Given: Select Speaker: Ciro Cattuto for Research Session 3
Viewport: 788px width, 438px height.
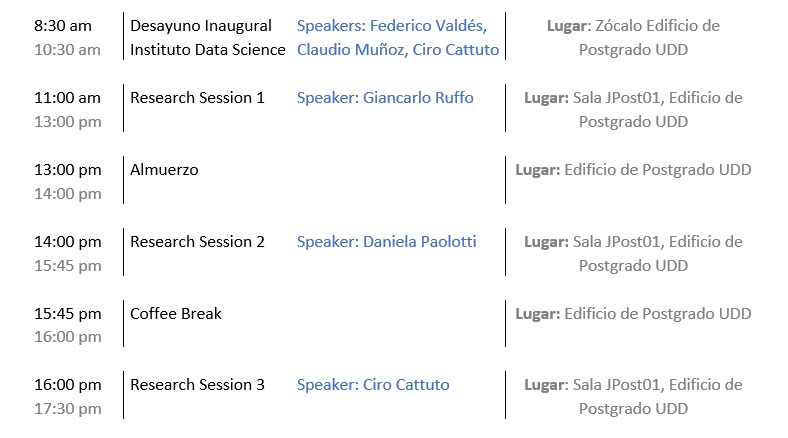Looking at the screenshot, I should click(x=373, y=385).
